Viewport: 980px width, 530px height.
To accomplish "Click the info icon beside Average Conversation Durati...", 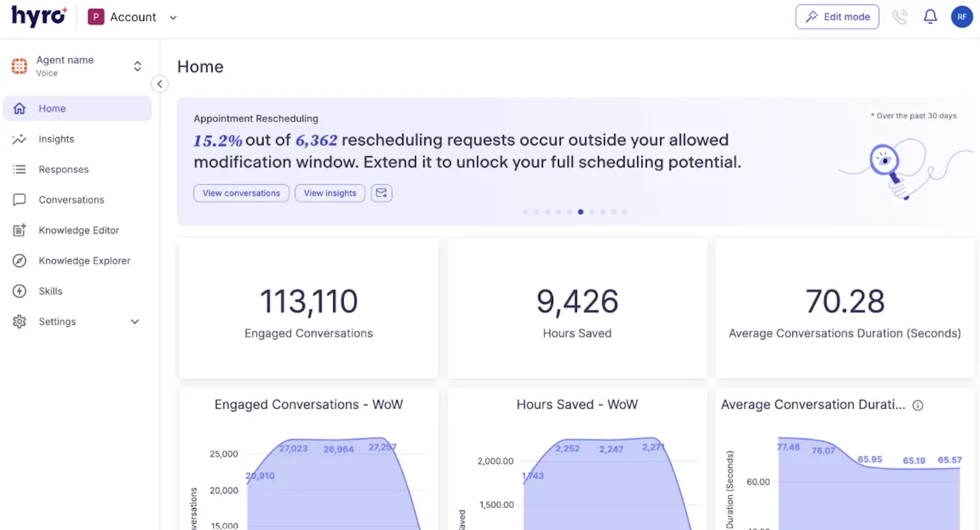I will pyautogui.click(x=918, y=405).
